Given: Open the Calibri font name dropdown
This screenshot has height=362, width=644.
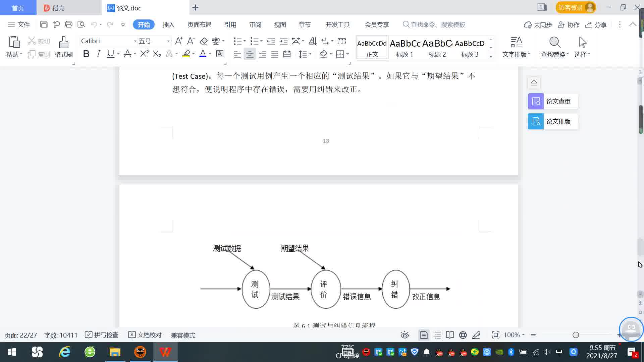Looking at the screenshot, I should pos(135,41).
